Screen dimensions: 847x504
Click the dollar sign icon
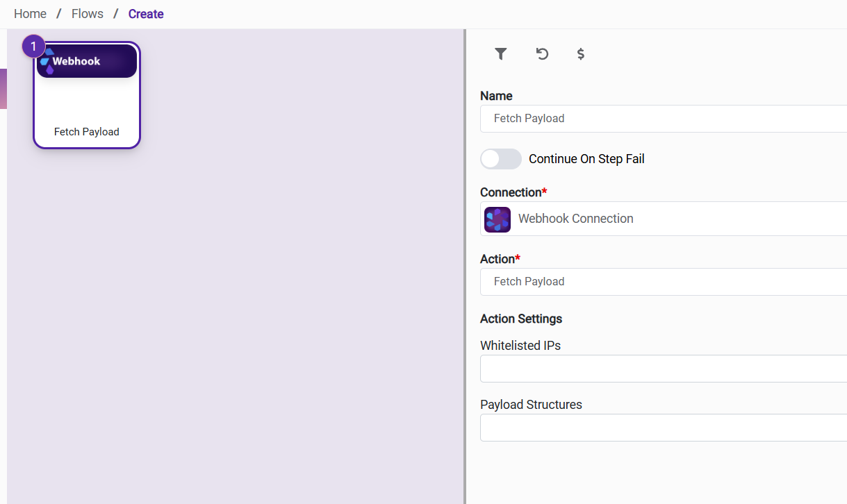(581, 54)
